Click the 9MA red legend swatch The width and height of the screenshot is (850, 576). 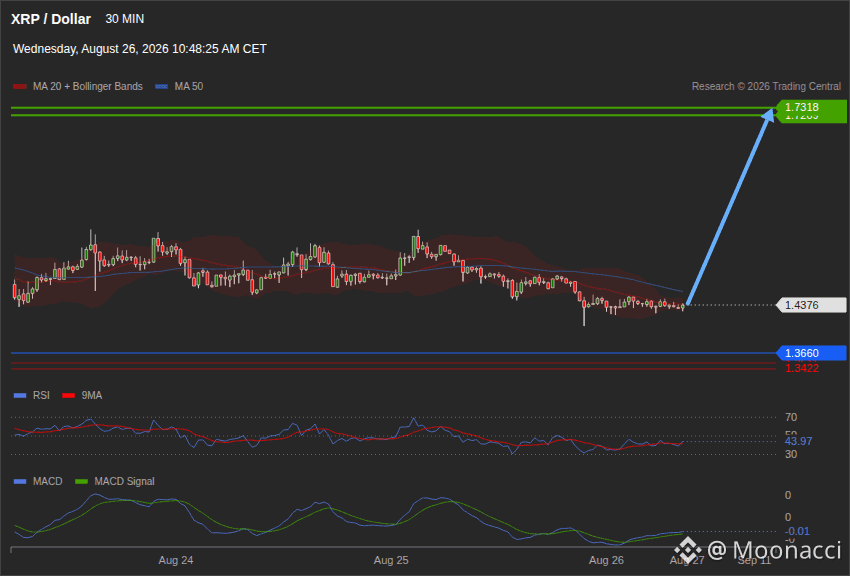[69, 396]
